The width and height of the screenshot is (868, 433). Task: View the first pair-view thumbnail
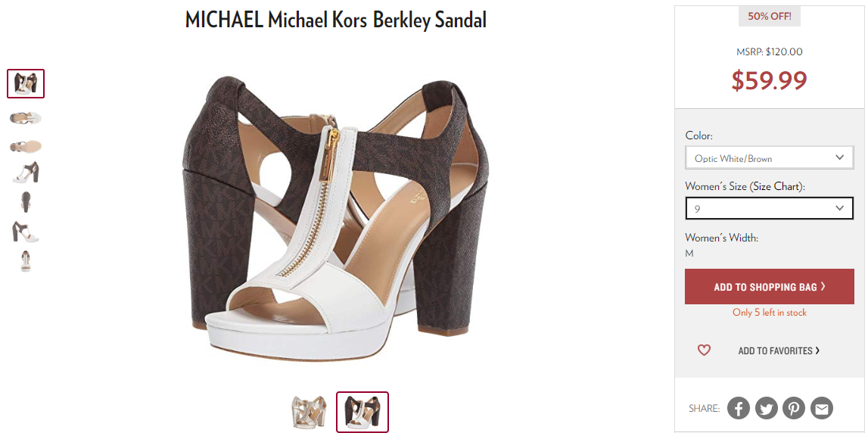coord(26,83)
